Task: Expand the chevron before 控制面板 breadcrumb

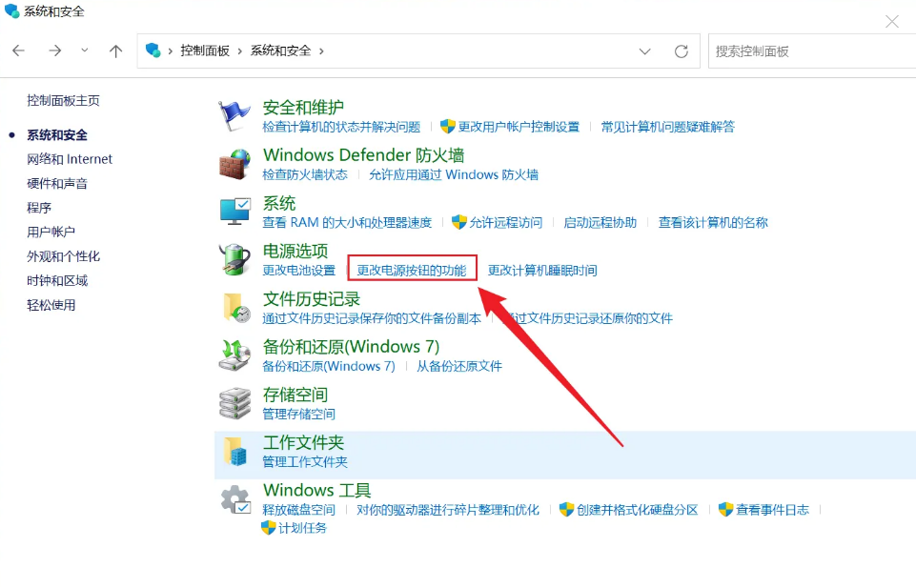Action: point(170,51)
